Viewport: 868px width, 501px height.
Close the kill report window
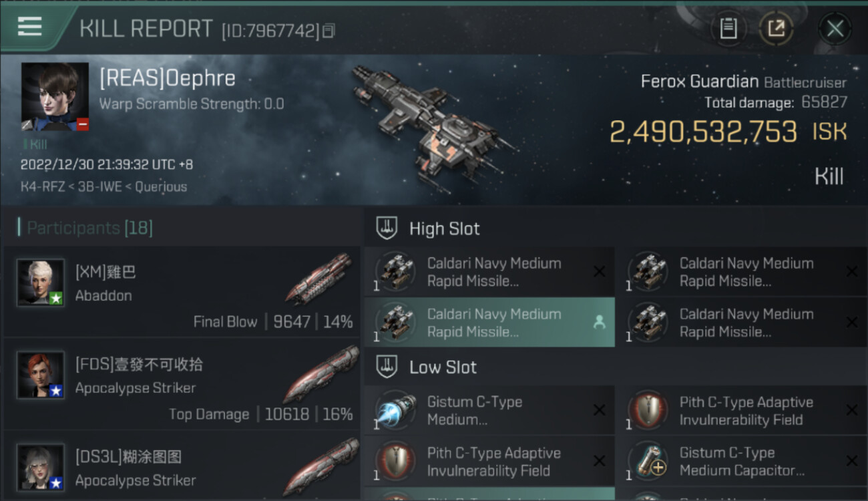(835, 29)
